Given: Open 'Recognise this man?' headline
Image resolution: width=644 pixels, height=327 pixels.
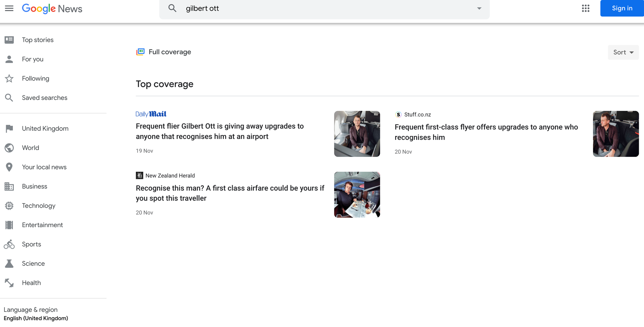Looking at the screenshot, I should [x=230, y=193].
